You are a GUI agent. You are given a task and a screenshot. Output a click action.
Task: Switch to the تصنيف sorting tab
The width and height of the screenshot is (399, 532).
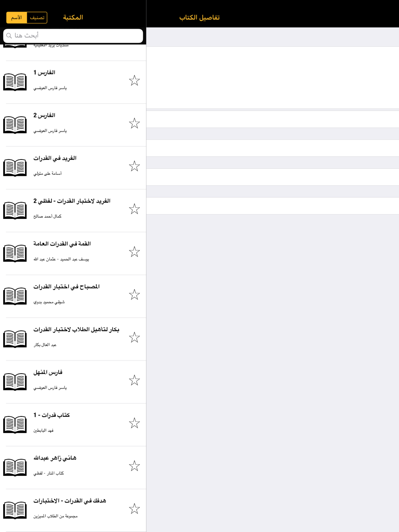pyautogui.click(x=37, y=18)
